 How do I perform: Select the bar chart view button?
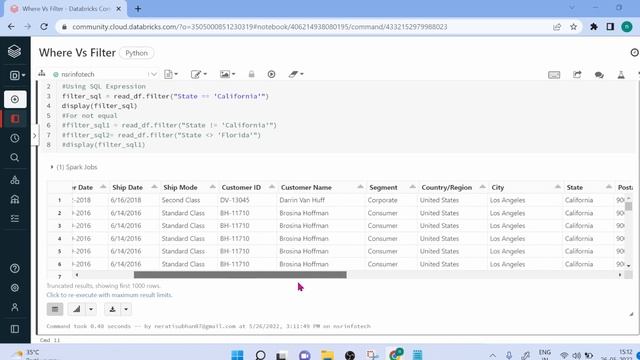(x=77, y=309)
